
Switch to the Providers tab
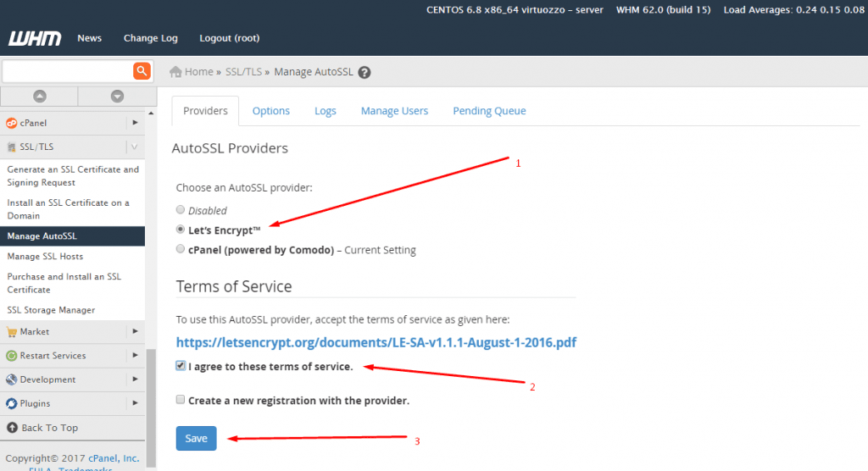(205, 111)
